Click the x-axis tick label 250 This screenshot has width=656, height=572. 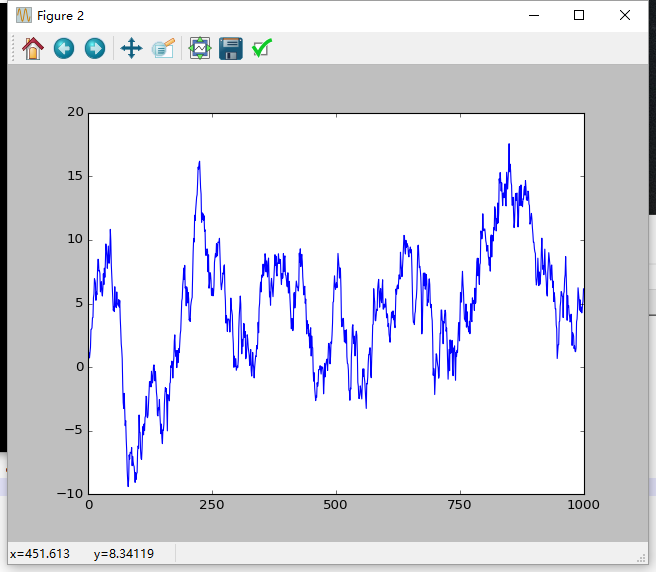pos(212,505)
